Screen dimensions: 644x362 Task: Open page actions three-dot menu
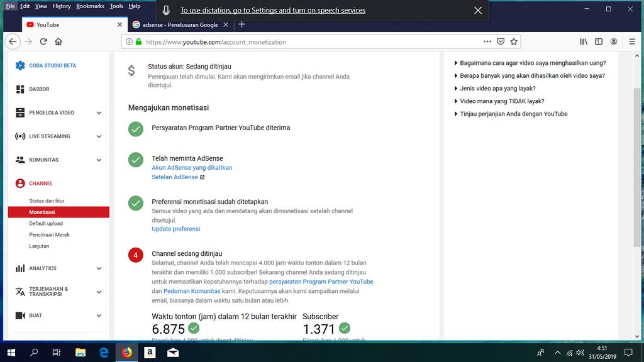pos(487,41)
